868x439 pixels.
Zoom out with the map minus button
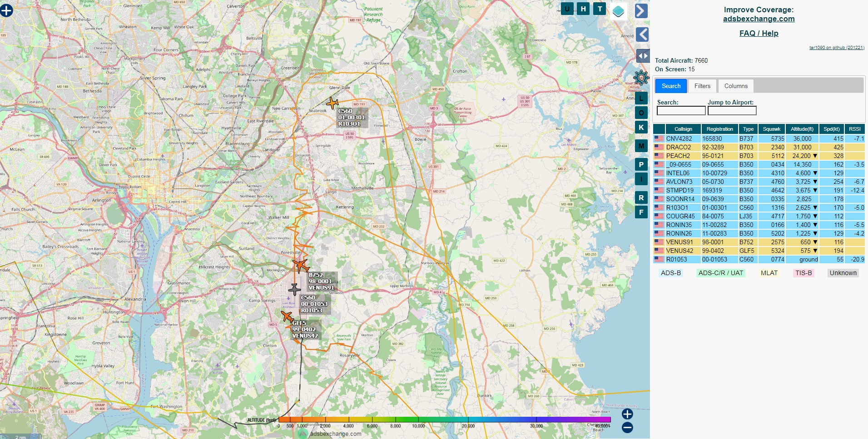[x=627, y=427]
